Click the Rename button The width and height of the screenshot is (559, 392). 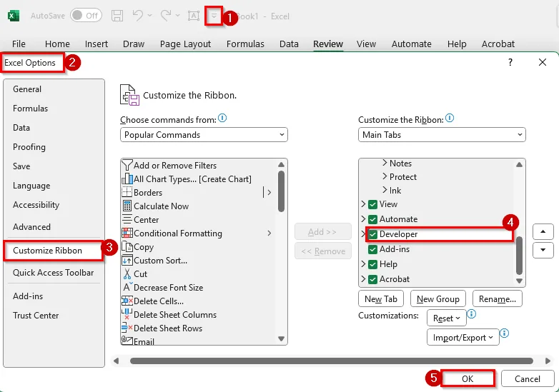click(x=497, y=299)
